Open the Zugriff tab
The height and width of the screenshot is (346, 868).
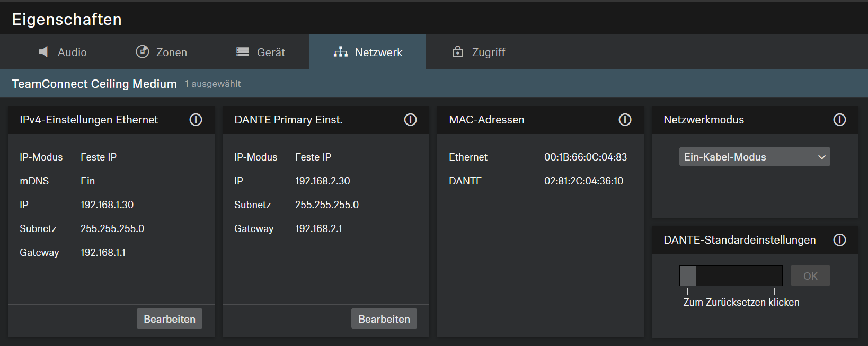click(x=479, y=52)
